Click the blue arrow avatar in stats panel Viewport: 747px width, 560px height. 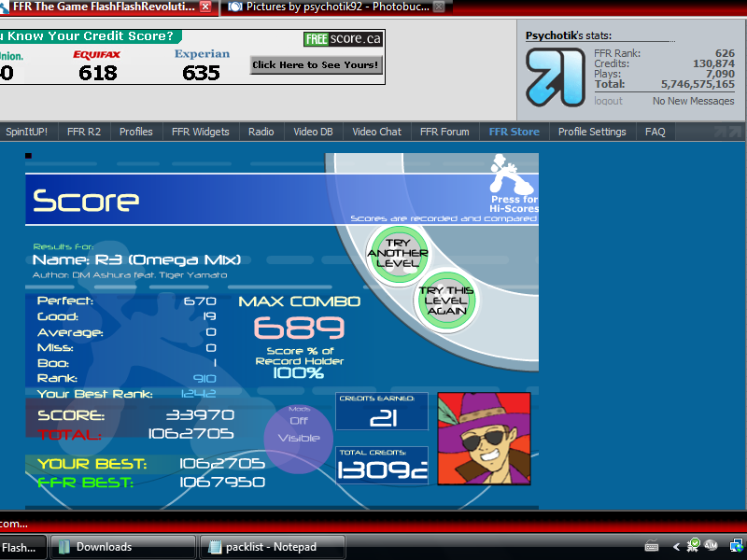click(555, 77)
